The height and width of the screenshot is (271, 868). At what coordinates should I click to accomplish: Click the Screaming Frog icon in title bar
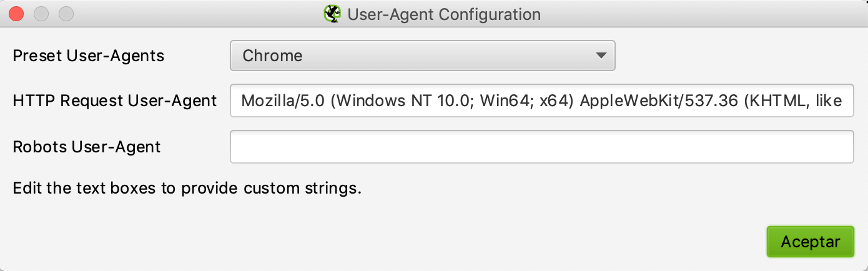(332, 14)
